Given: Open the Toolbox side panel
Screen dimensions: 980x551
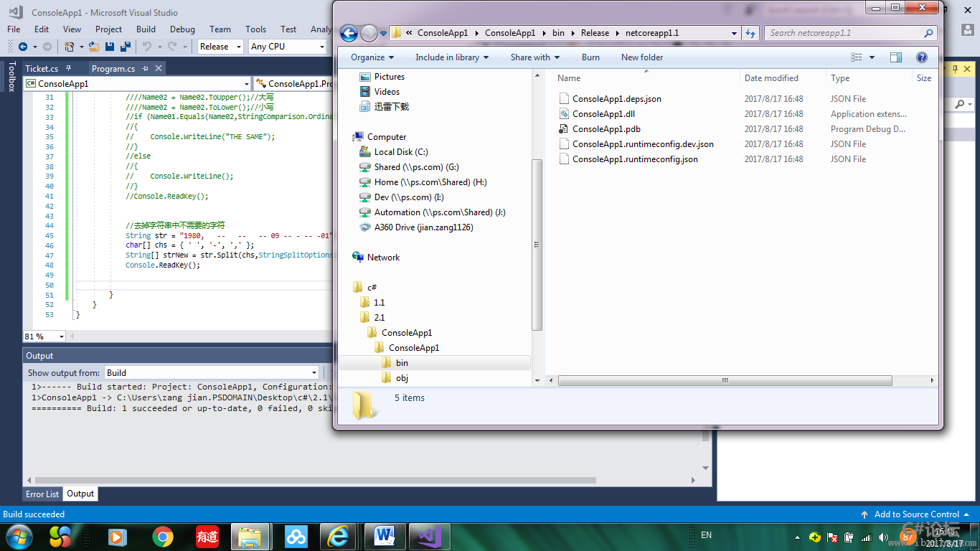Looking at the screenshot, I should 11,76.
